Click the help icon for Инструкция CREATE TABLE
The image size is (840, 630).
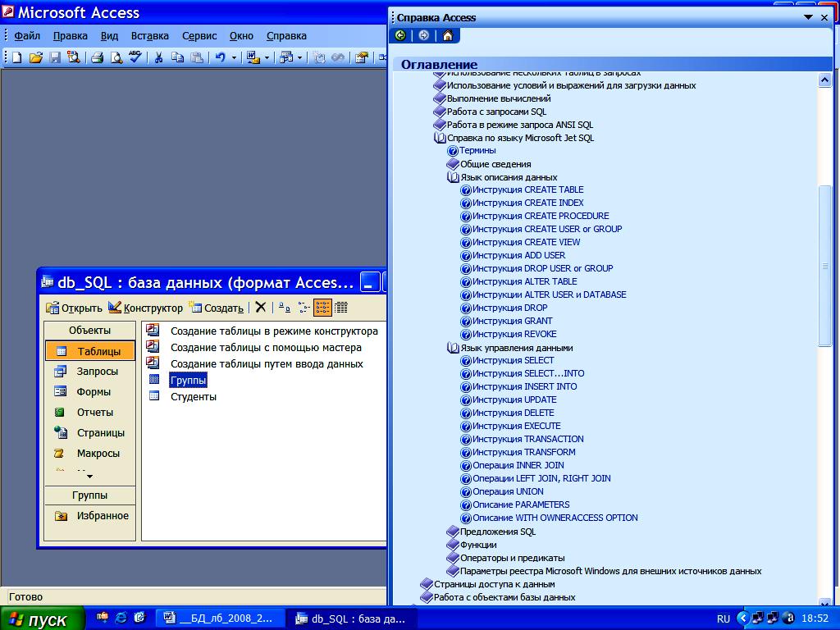pyautogui.click(x=466, y=190)
